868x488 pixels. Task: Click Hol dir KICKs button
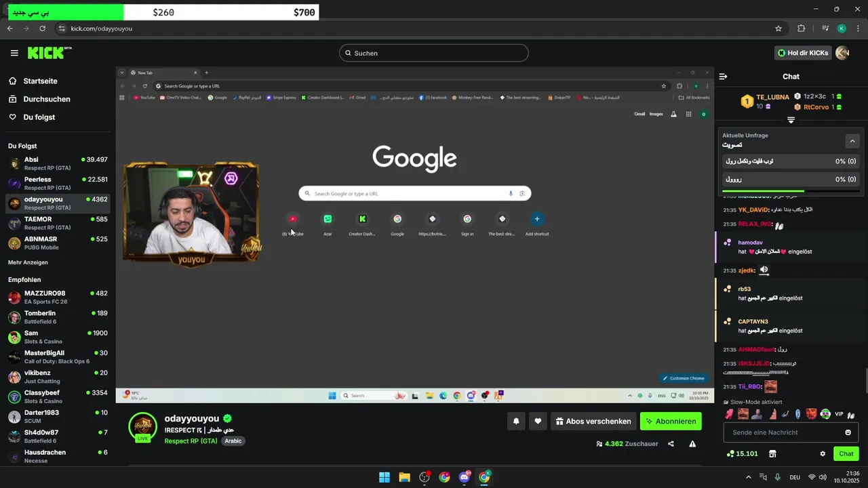[803, 53]
